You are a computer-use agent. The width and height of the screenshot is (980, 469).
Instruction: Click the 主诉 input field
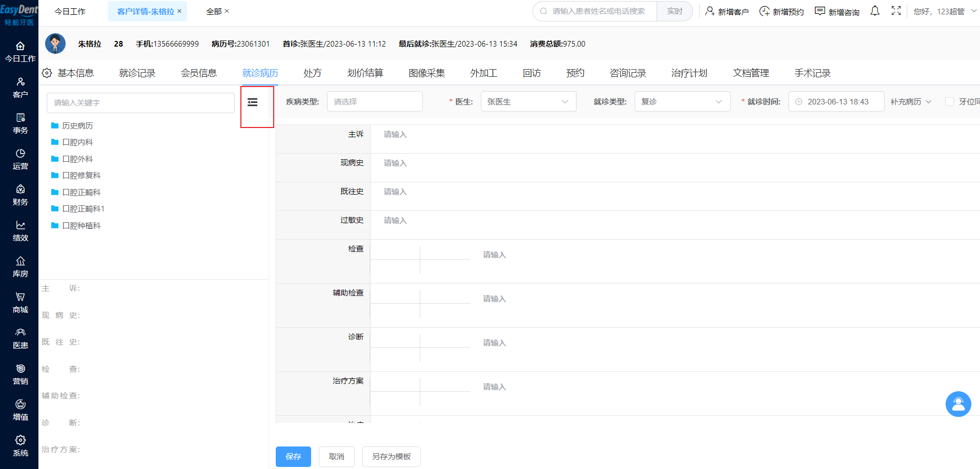(x=675, y=139)
